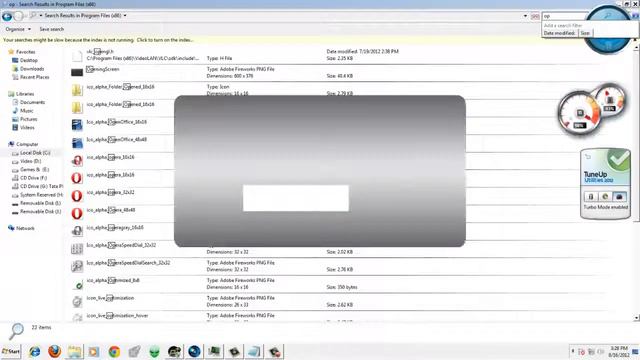Click the TuneUp green checkmark status icon
Screen dimensions: 640x360
click(618, 160)
